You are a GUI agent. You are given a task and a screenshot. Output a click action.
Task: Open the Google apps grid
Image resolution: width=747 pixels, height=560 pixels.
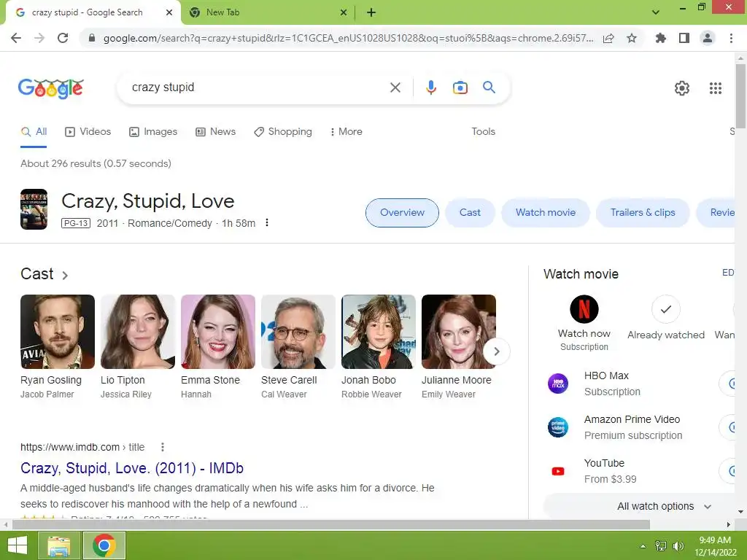[716, 88]
